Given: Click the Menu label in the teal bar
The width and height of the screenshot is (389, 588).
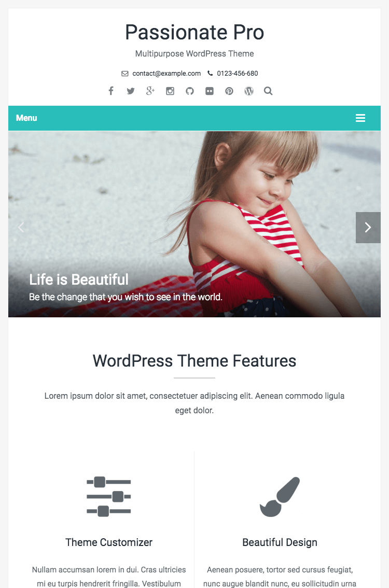Looking at the screenshot, I should tap(26, 118).
